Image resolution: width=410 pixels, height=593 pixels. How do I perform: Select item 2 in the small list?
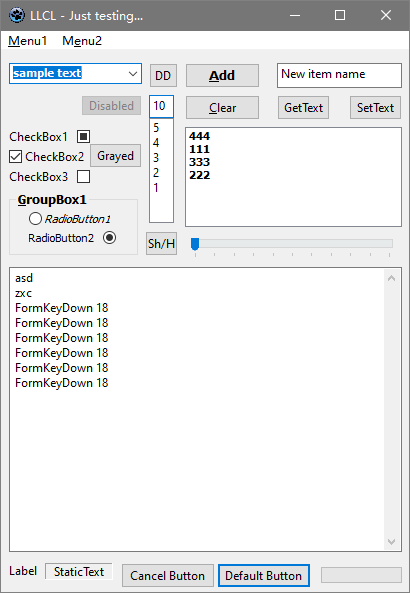pos(162,173)
